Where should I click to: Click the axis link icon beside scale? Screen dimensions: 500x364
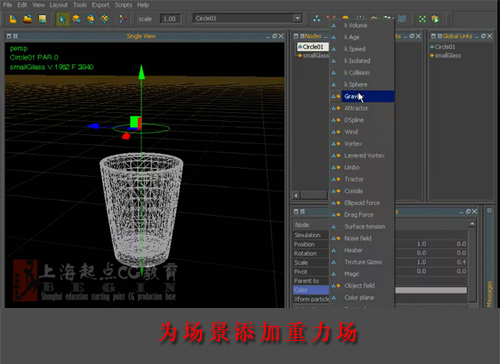[123, 19]
